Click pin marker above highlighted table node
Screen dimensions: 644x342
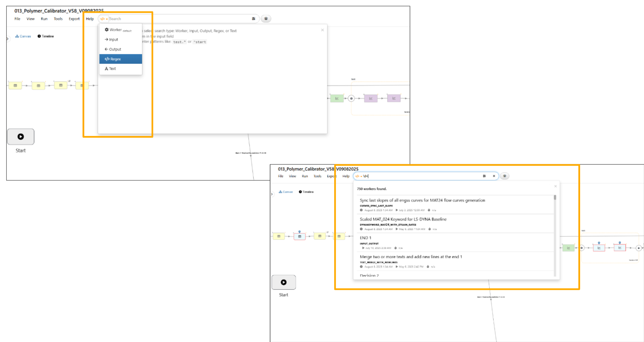[299, 232]
